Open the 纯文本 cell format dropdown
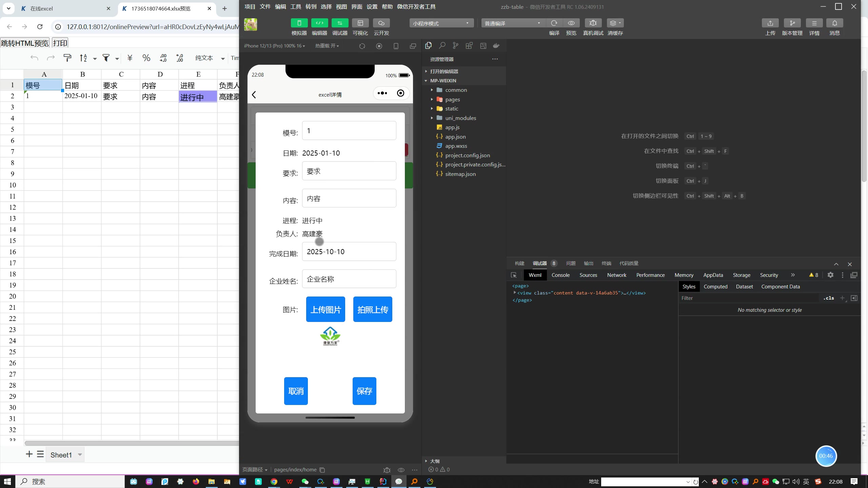868x488 pixels. pos(210,58)
